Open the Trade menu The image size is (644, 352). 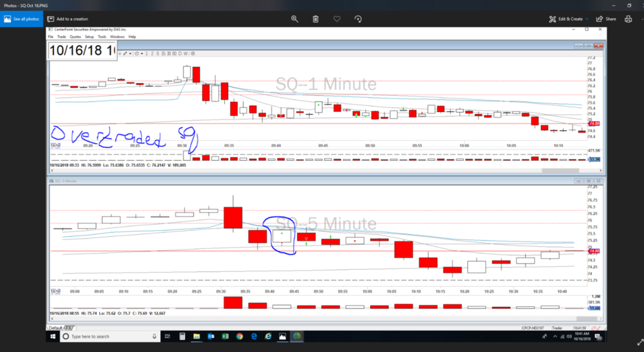pos(62,37)
